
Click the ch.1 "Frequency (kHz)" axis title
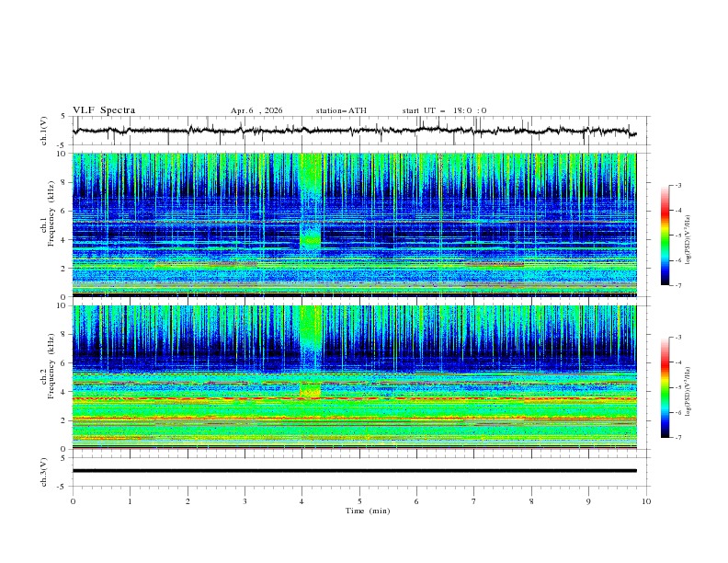[x=51, y=213]
